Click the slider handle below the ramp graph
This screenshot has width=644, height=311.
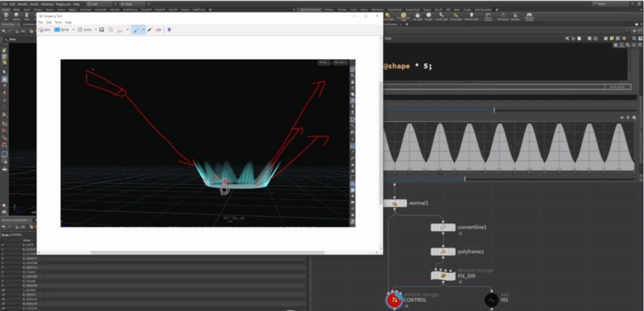(x=465, y=179)
